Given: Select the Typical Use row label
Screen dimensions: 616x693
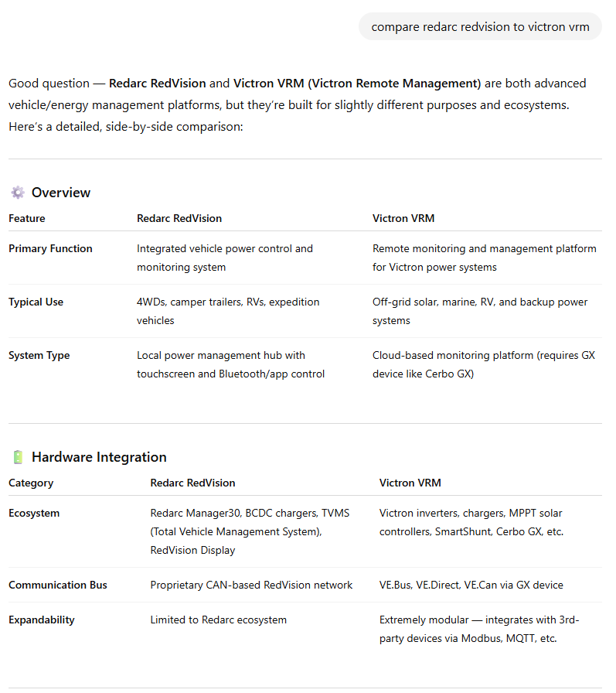Looking at the screenshot, I should [x=36, y=302].
